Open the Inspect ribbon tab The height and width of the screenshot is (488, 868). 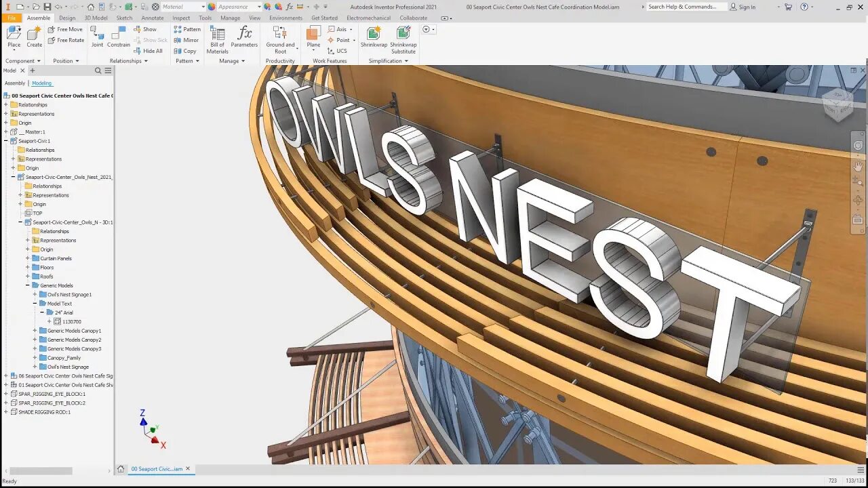point(181,18)
